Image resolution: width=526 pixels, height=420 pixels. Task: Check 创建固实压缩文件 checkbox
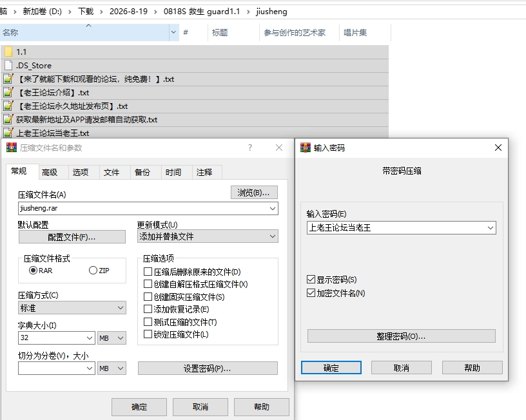coord(148,297)
